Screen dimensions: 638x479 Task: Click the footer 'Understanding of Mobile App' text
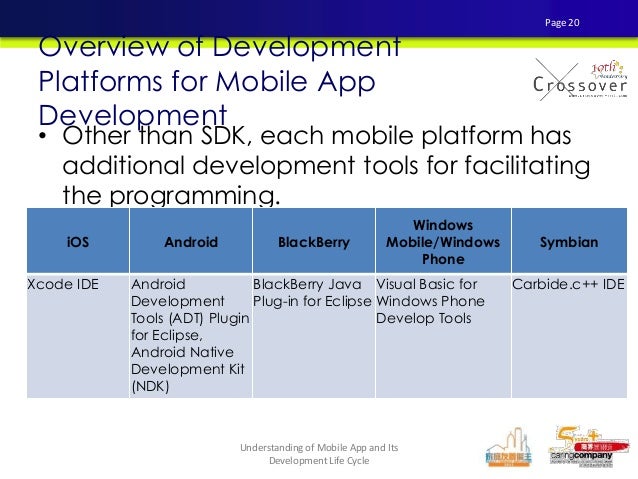(x=319, y=454)
